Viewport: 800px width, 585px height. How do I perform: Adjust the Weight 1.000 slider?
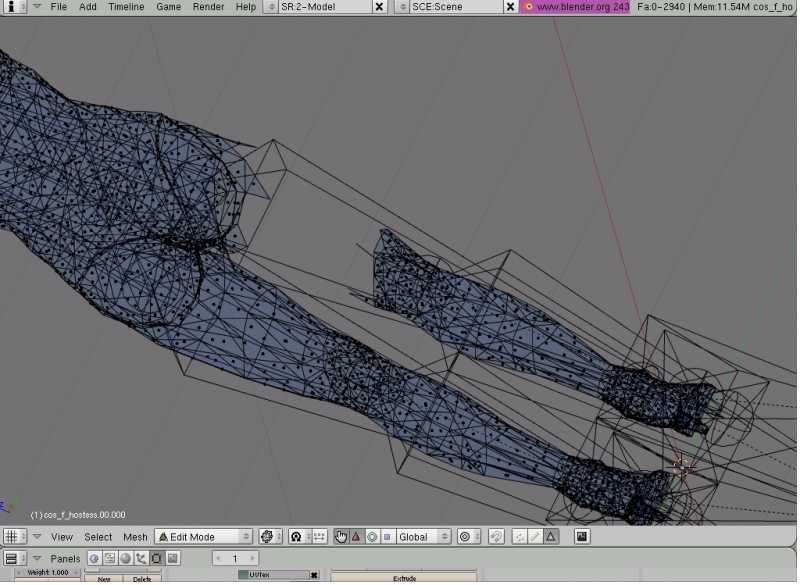(x=47, y=573)
